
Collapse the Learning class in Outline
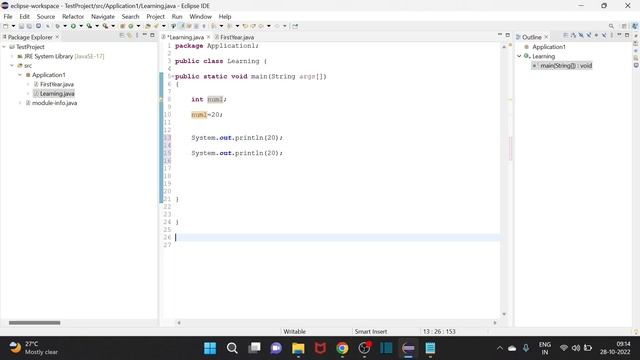pos(520,56)
